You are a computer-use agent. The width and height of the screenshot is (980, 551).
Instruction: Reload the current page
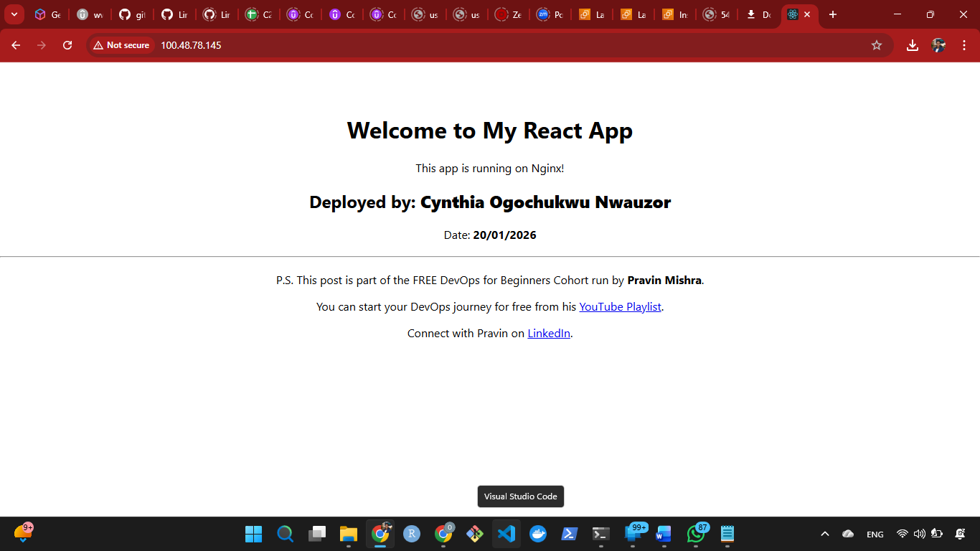click(67, 45)
